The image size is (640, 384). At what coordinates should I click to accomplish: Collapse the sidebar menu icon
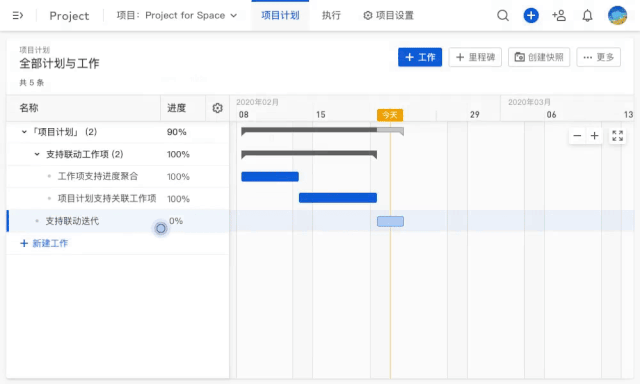[18, 16]
